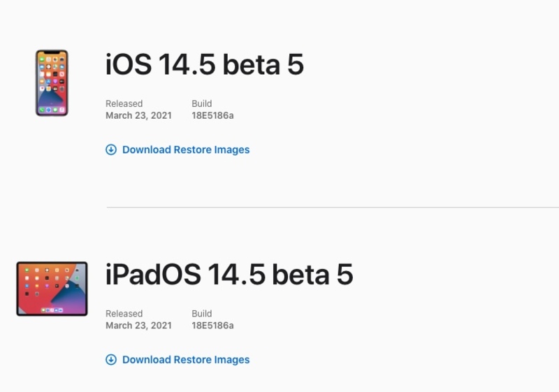This screenshot has width=559, height=392.
Task: Open Download Restore Images for iOS 14.5
Action: pos(186,150)
